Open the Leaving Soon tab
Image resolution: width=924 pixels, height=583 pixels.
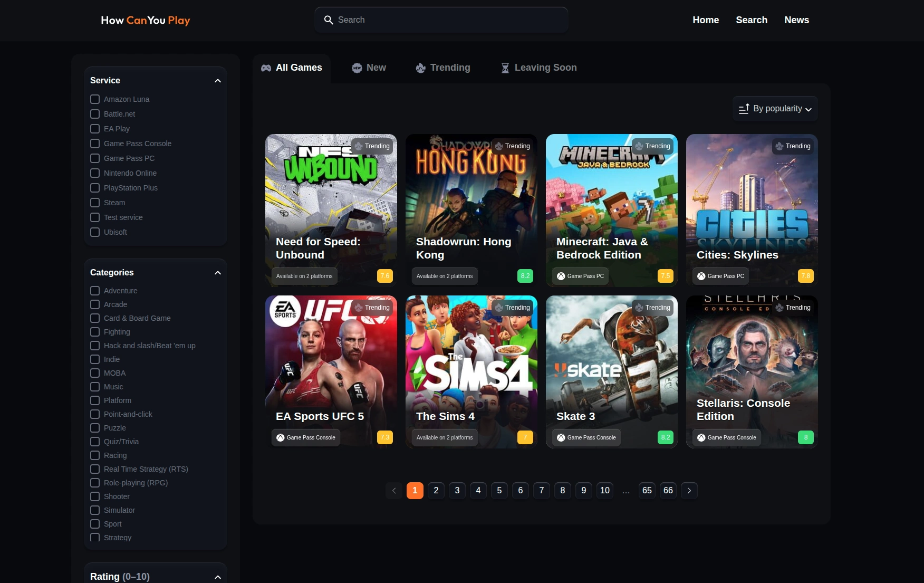(x=538, y=68)
